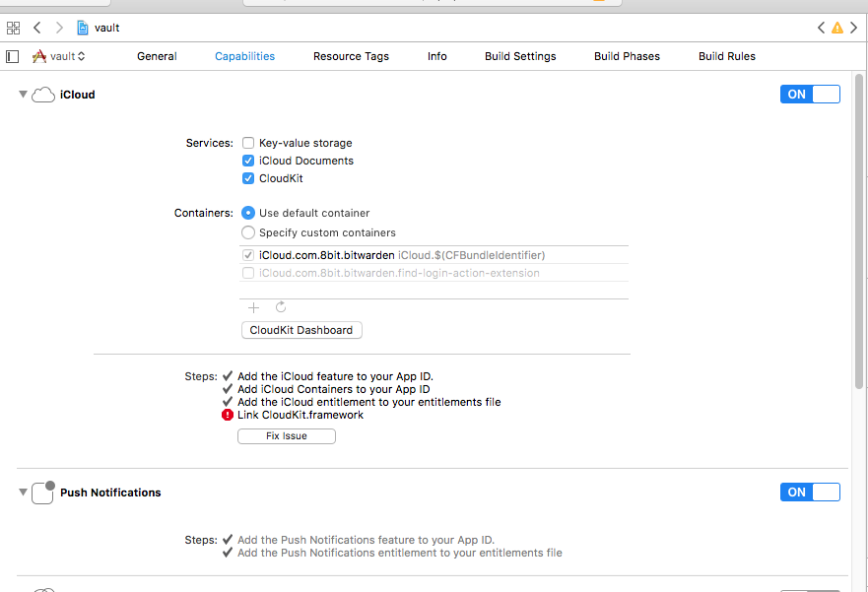
Task: Open the Build Settings tab
Action: pos(520,56)
